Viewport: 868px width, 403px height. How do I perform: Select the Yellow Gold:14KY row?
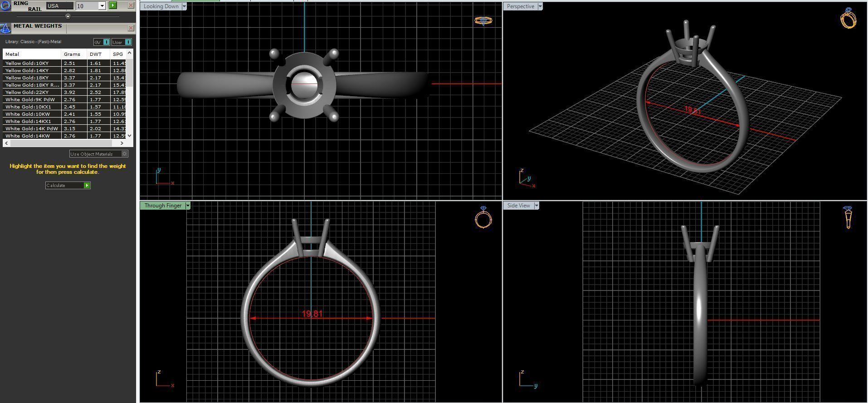point(64,70)
